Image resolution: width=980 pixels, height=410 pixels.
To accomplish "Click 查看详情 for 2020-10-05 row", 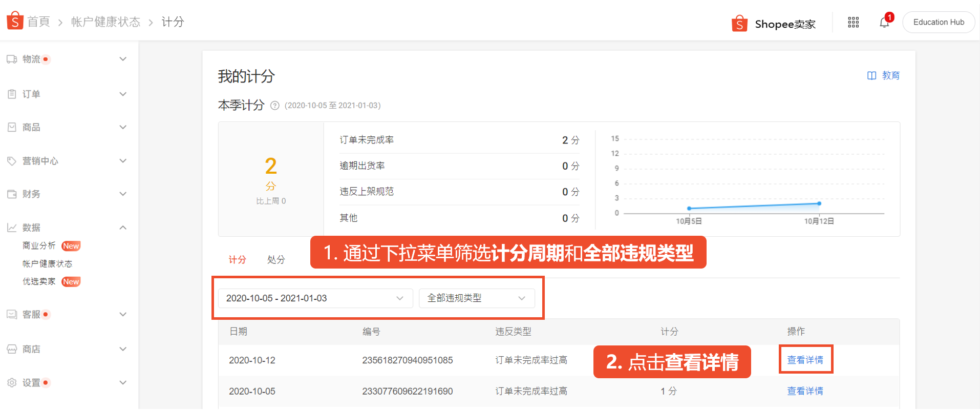I will (805, 391).
